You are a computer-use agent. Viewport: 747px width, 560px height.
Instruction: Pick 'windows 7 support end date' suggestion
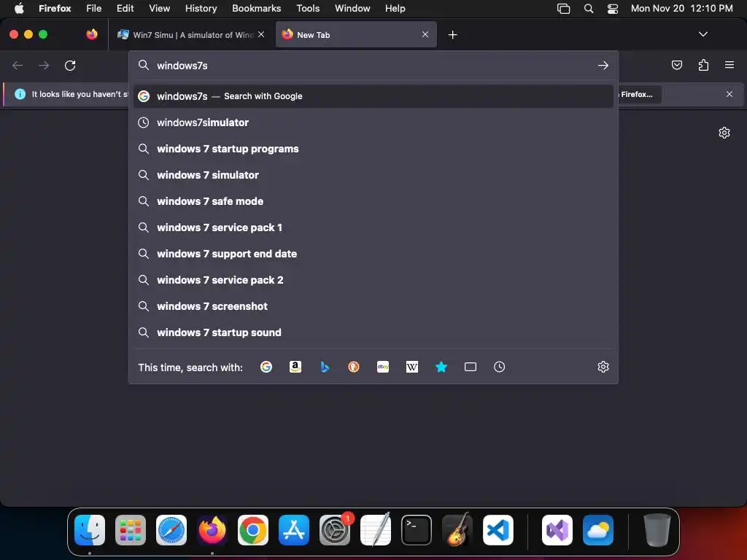[373, 253]
